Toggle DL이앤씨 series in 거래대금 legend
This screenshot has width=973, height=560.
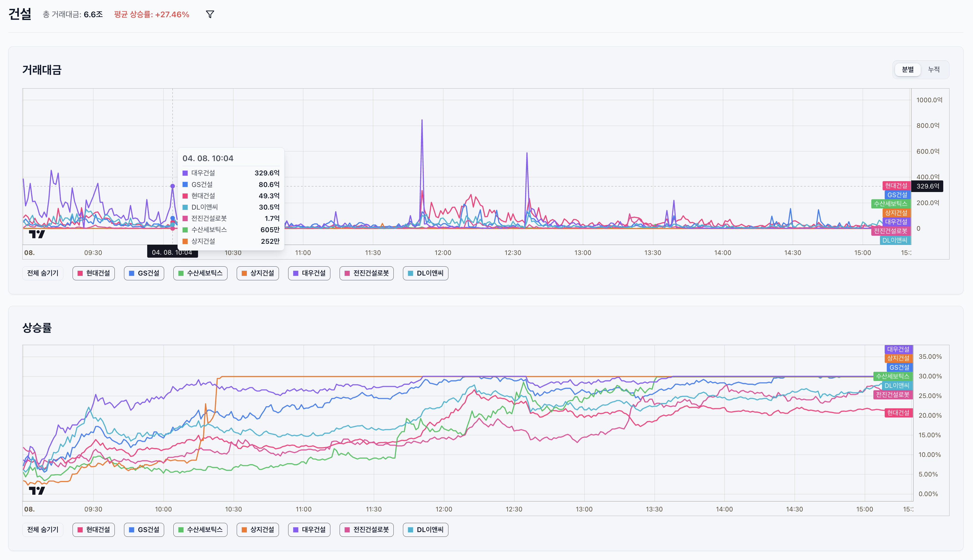[x=426, y=273]
